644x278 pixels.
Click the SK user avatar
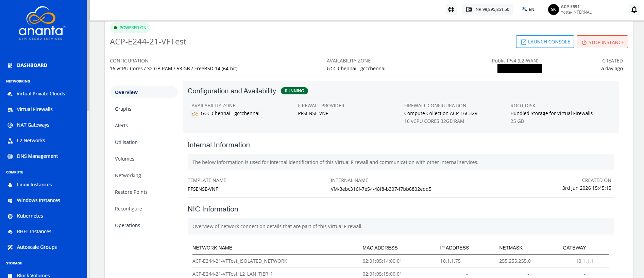(x=553, y=10)
